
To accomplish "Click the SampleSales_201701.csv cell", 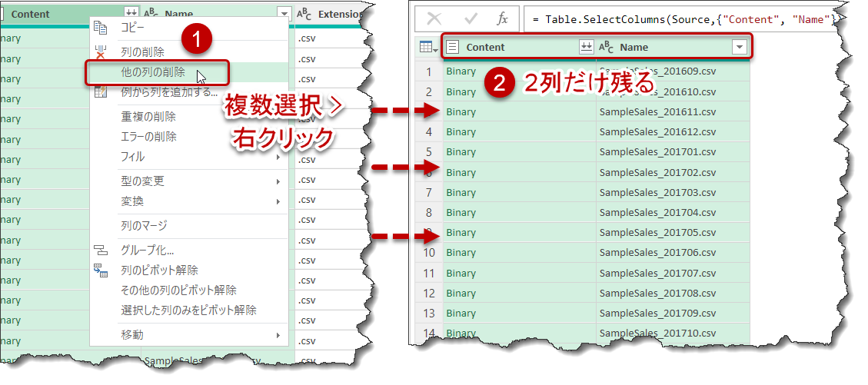I will 673,152.
